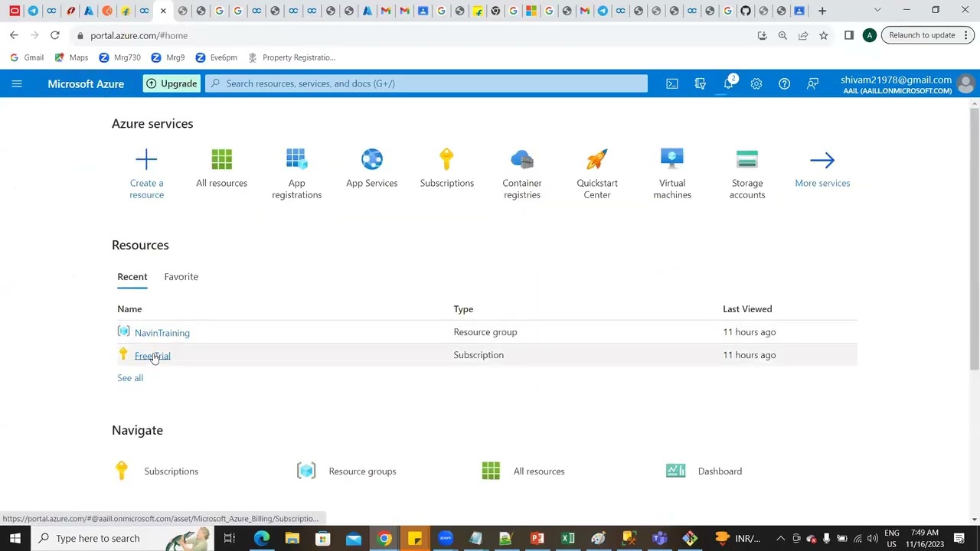Click the page vertical scrollbar
This screenshot has width=980, height=551.
(x=975, y=237)
